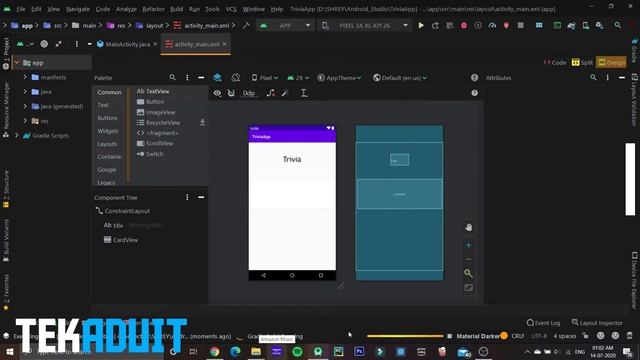Open the Project tool window tab
This screenshot has height=360, width=640.
click(x=6, y=53)
